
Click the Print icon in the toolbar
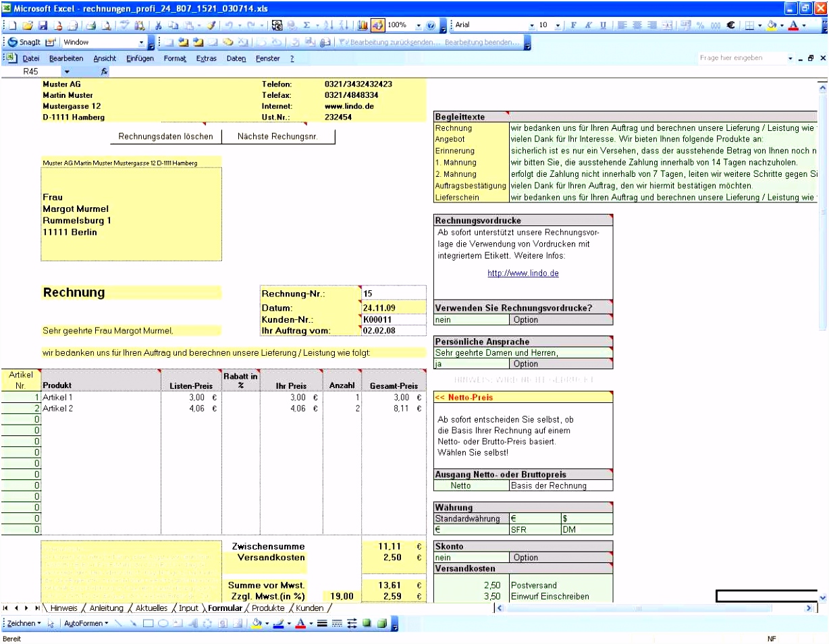[90, 26]
